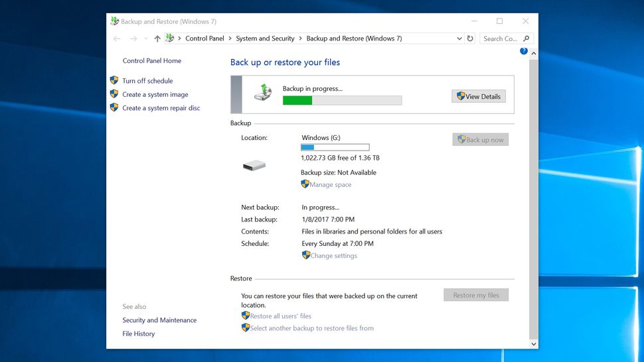Open View Details for the backup

point(479,96)
